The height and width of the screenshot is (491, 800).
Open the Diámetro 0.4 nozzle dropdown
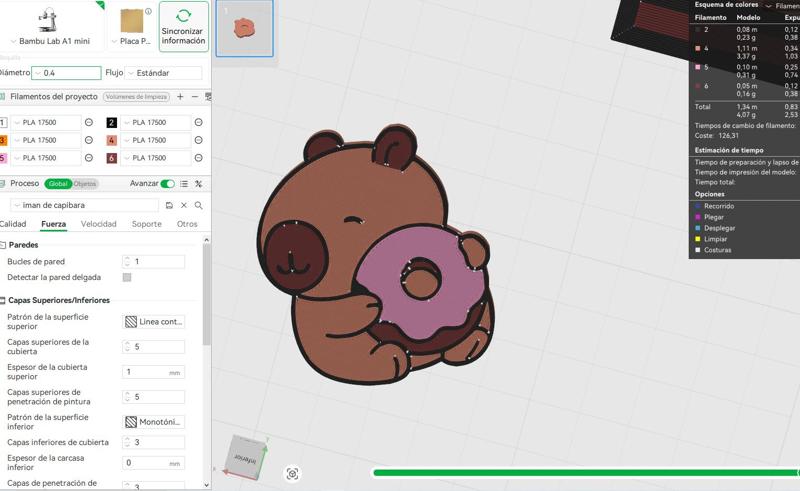[66, 73]
